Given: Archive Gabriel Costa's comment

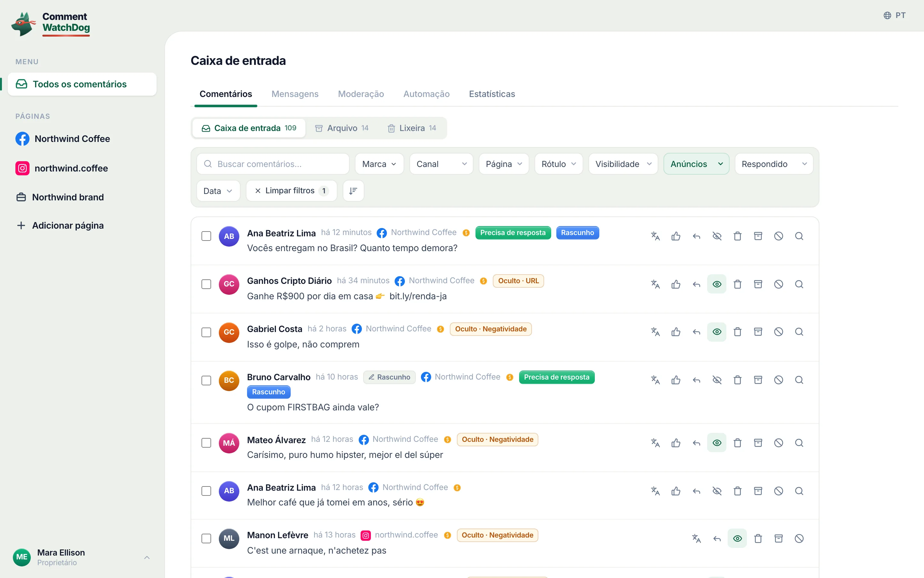Looking at the screenshot, I should point(758,332).
